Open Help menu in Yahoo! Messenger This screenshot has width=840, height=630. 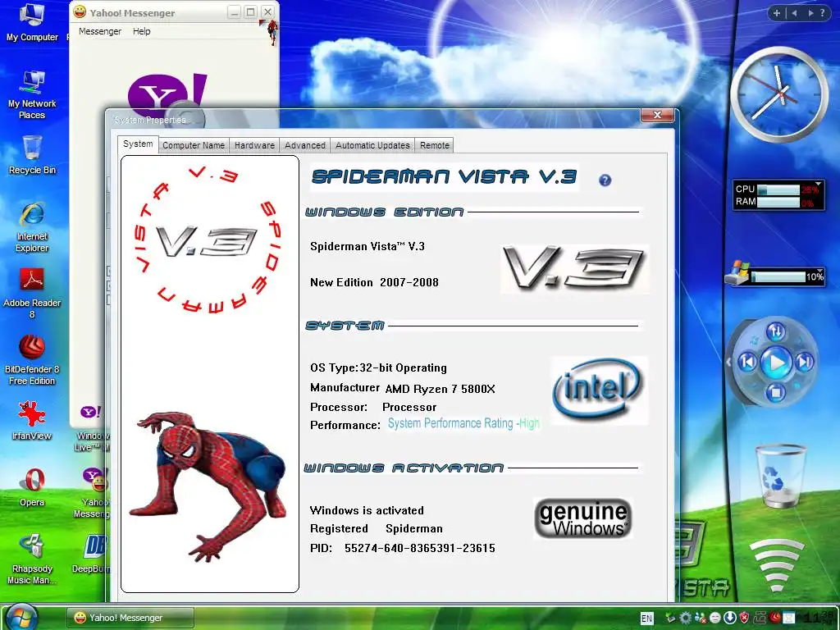141,31
